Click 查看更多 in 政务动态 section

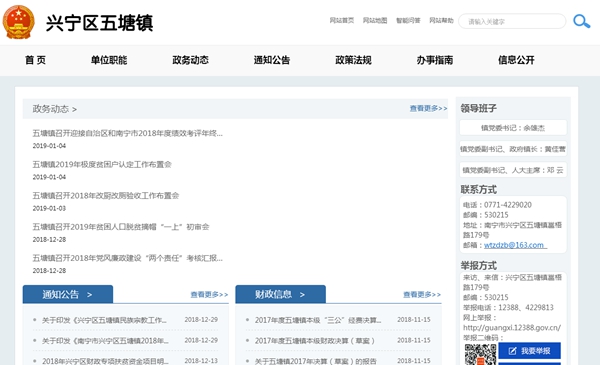coord(428,108)
